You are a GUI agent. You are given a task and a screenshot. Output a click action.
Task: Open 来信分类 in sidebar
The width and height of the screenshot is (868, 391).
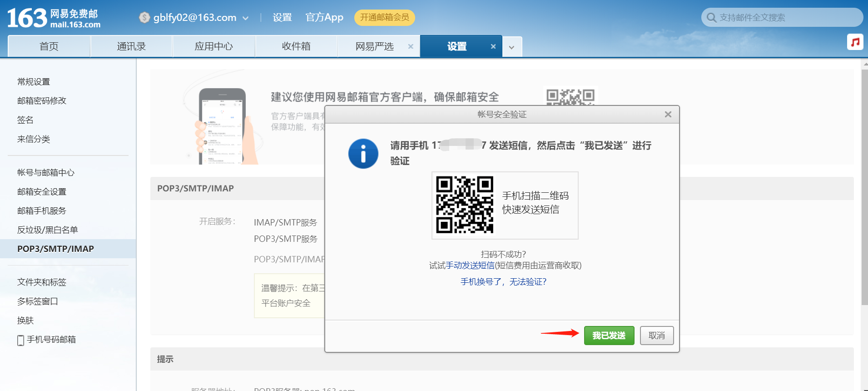tap(34, 139)
